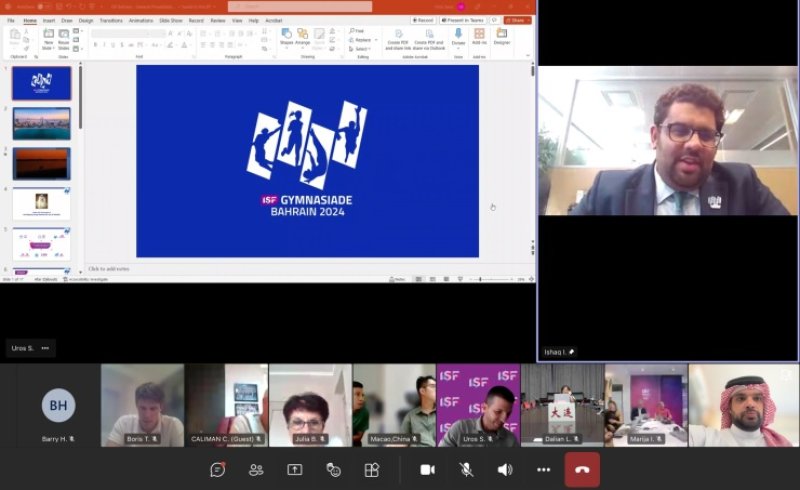This screenshot has height=490, width=800.
Task: Open the File menu tab
Action: pos(11,20)
